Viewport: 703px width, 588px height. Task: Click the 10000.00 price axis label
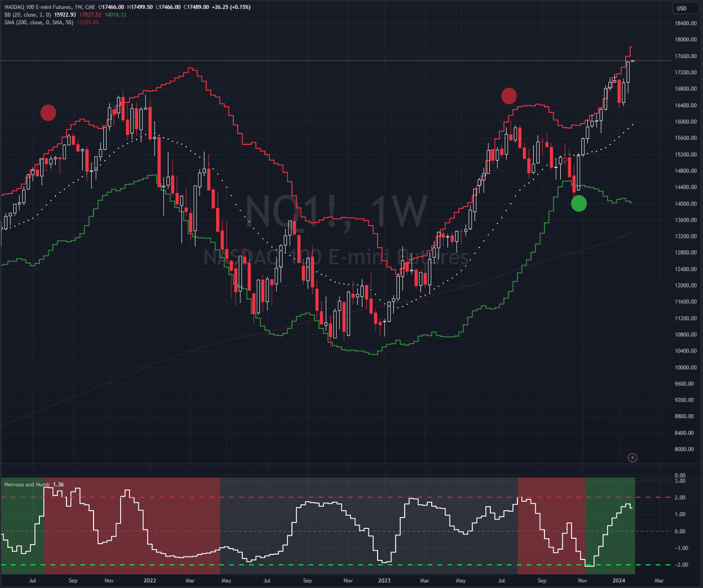click(x=685, y=367)
